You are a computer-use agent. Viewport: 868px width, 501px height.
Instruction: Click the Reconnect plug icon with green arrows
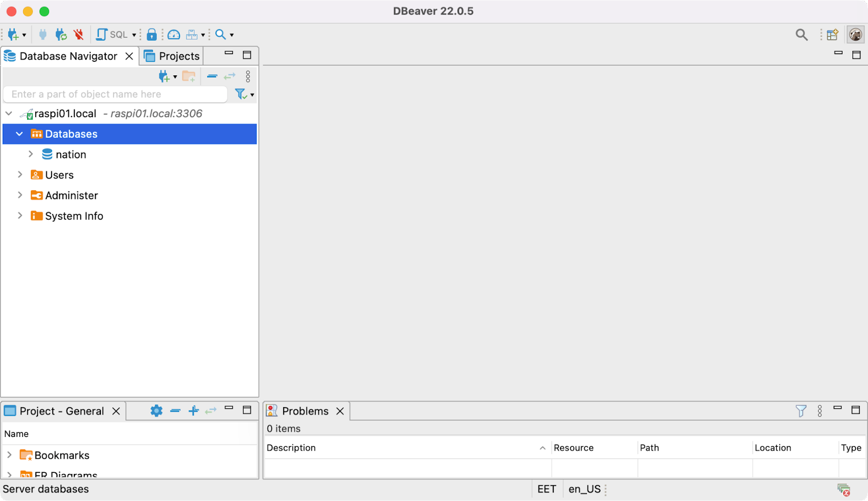(x=61, y=35)
